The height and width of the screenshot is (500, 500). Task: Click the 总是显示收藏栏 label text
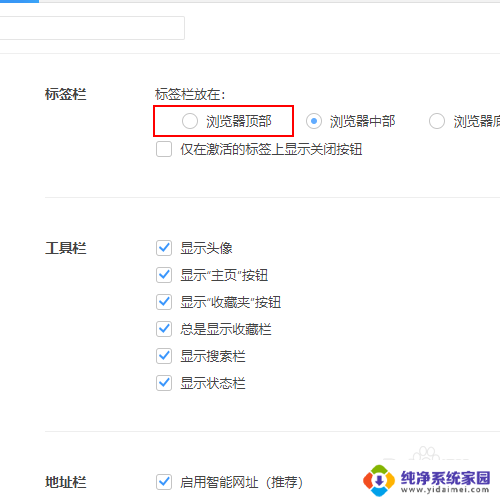pos(226,329)
